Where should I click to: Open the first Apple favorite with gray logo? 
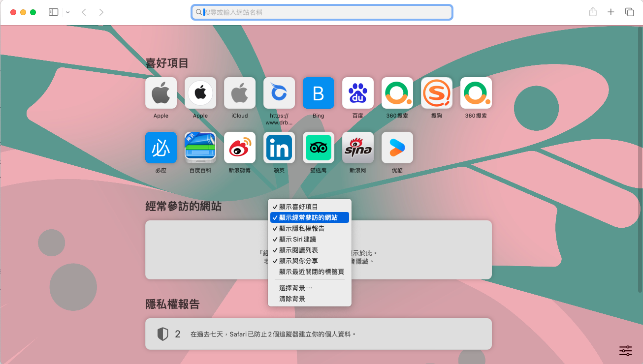pyautogui.click(x=161, y=93)
